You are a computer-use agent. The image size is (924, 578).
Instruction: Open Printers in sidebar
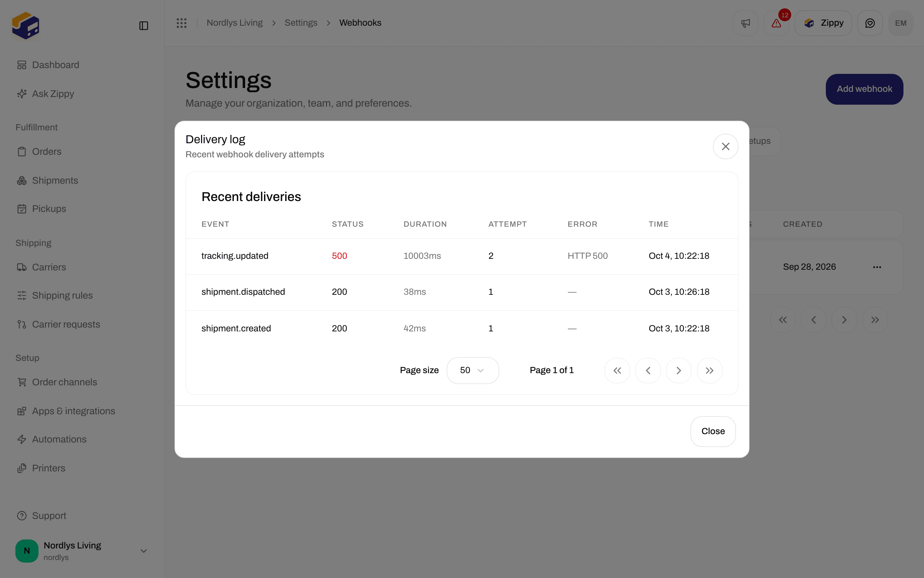tap(82, 468)
